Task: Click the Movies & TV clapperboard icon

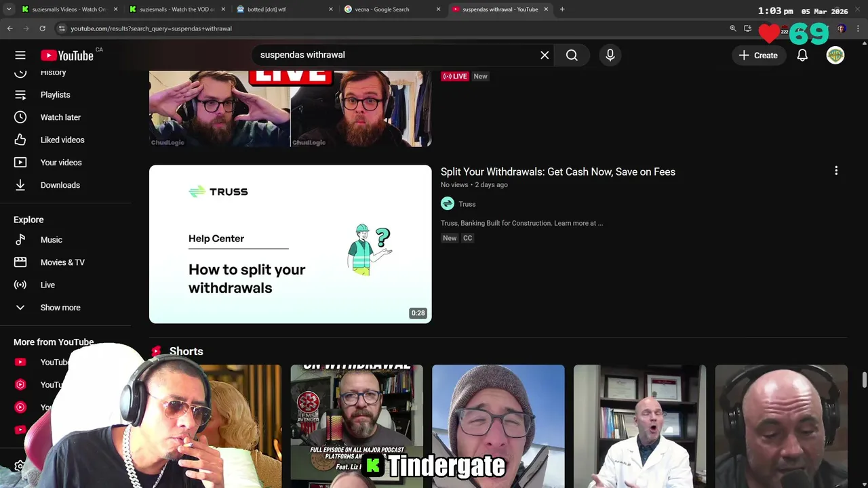Action: coord(20,262)
